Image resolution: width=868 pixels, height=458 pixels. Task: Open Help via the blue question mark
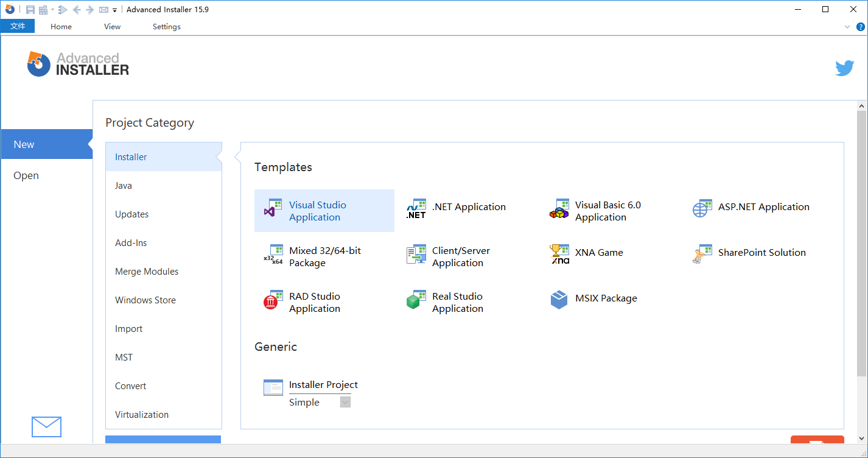(x=861, y=27)
